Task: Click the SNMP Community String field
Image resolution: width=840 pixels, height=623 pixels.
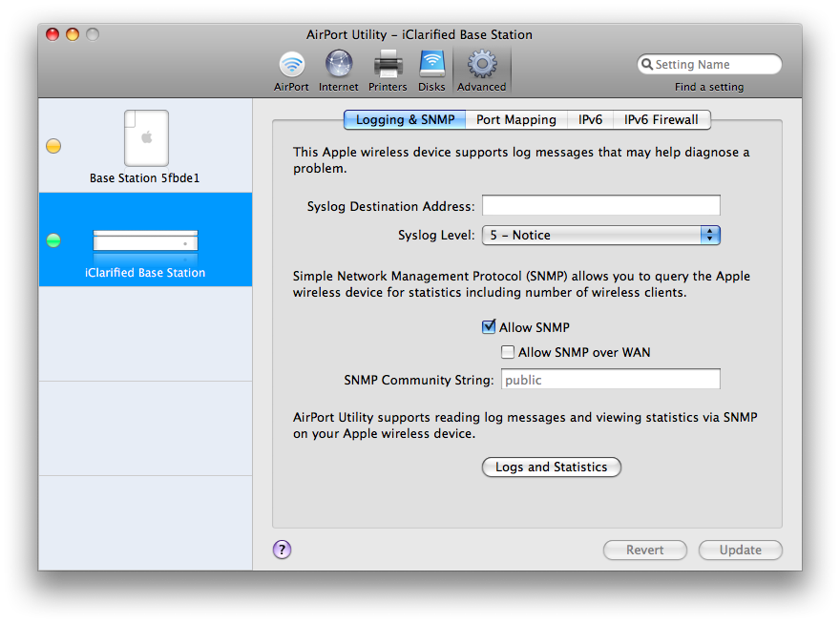Action: tap(611, 379)
